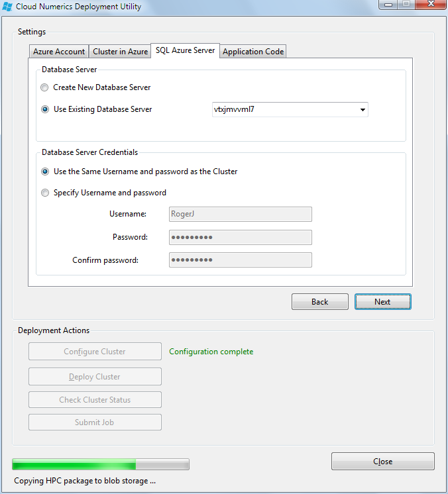Click the Deploy Cluster button
Image resolution: width=448 pixels, height=494 pixels.
(95, 377)
